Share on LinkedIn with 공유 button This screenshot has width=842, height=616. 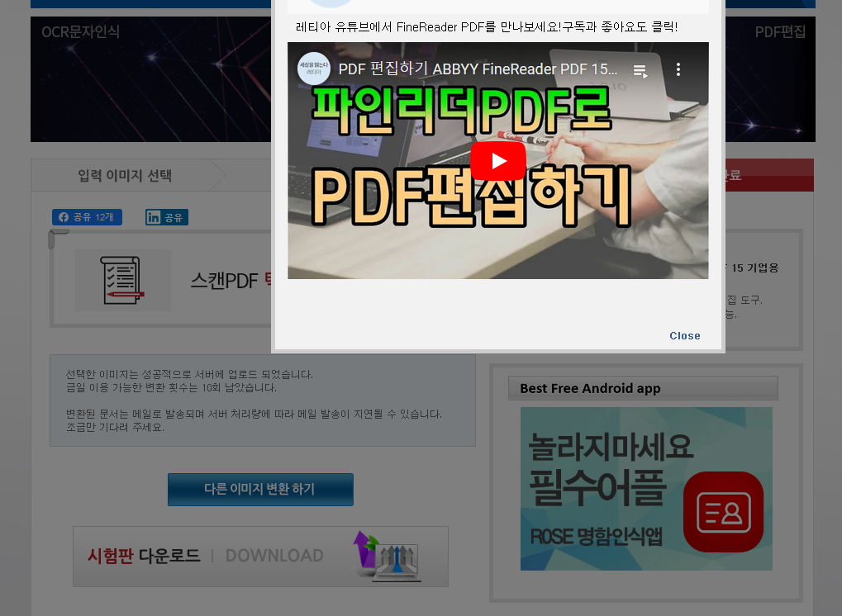pos(166,217)
